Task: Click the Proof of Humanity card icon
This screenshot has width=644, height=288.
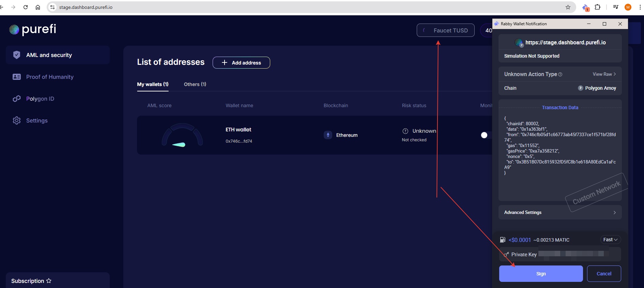Action: point(17,77)
